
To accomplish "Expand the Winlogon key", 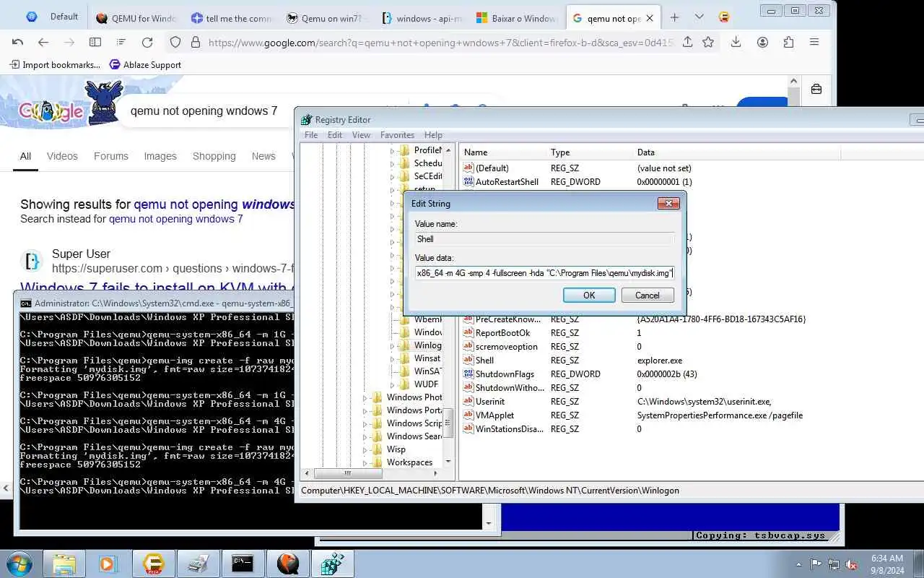I will pyautogui.click(x=393, y=345).
